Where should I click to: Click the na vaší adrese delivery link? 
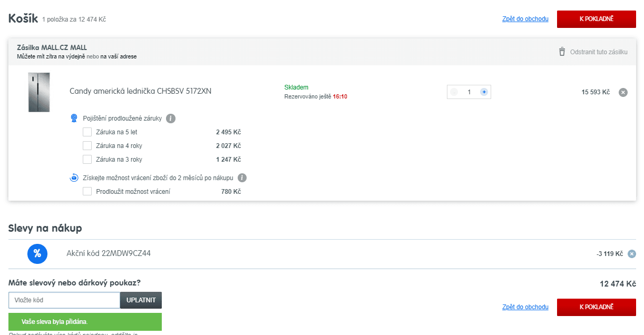click(x=119, y=56)
